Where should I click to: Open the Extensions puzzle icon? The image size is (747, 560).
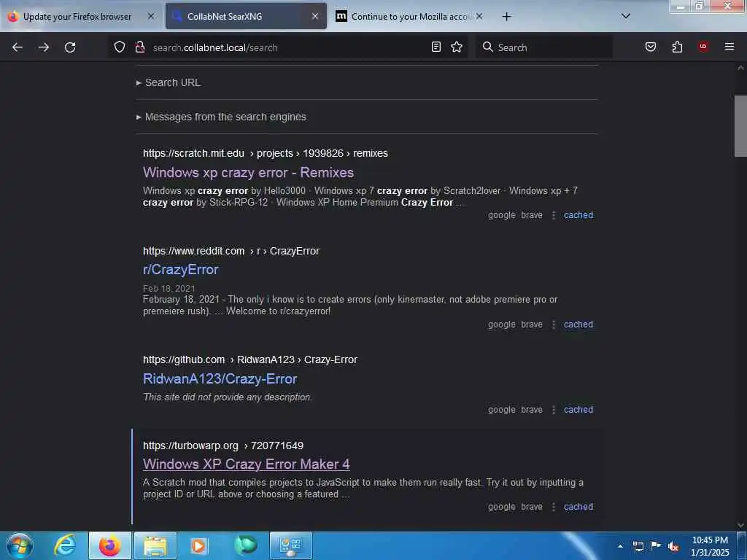tap(677, 47)
